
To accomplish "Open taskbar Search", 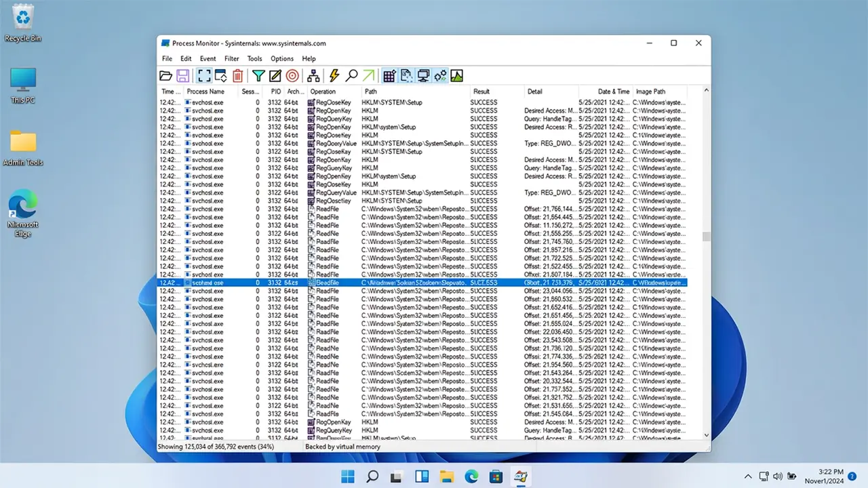I will pyautogui.click(x=372, y=476).
